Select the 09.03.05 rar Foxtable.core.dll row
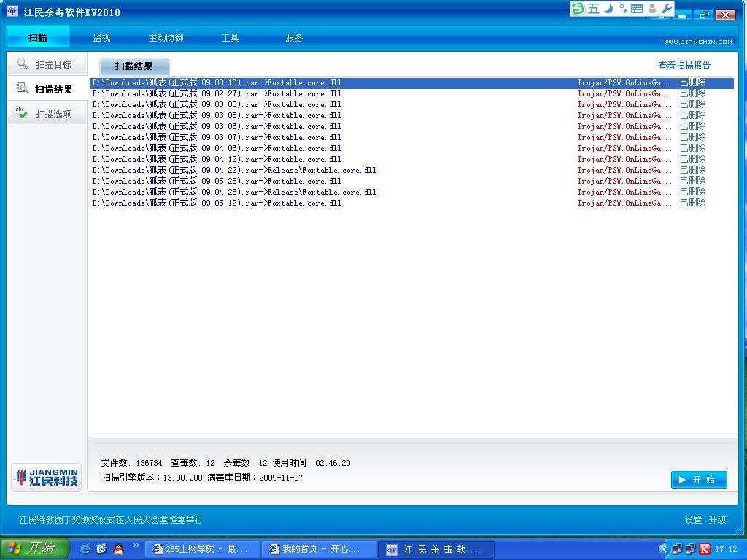The width and height of the screenshot is (747, 560). [x=411, y=116]
